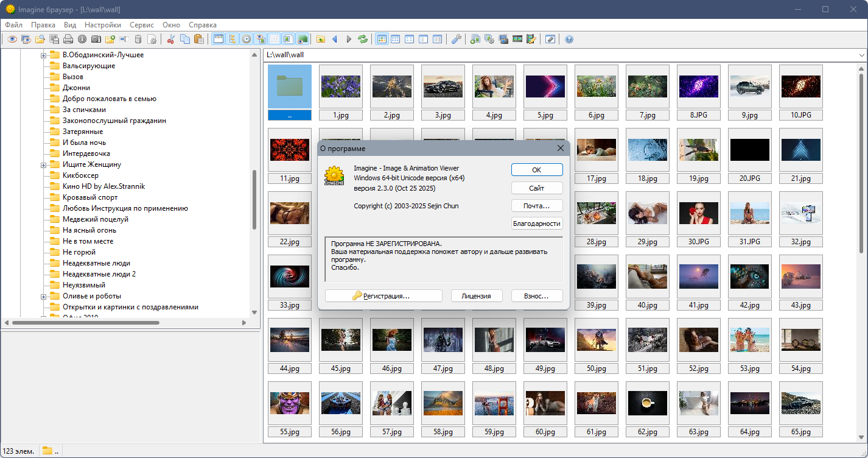Screen dimensions: 868x458
Task: Expand the Оливье и роботы folder node
Action: point(44,297)
